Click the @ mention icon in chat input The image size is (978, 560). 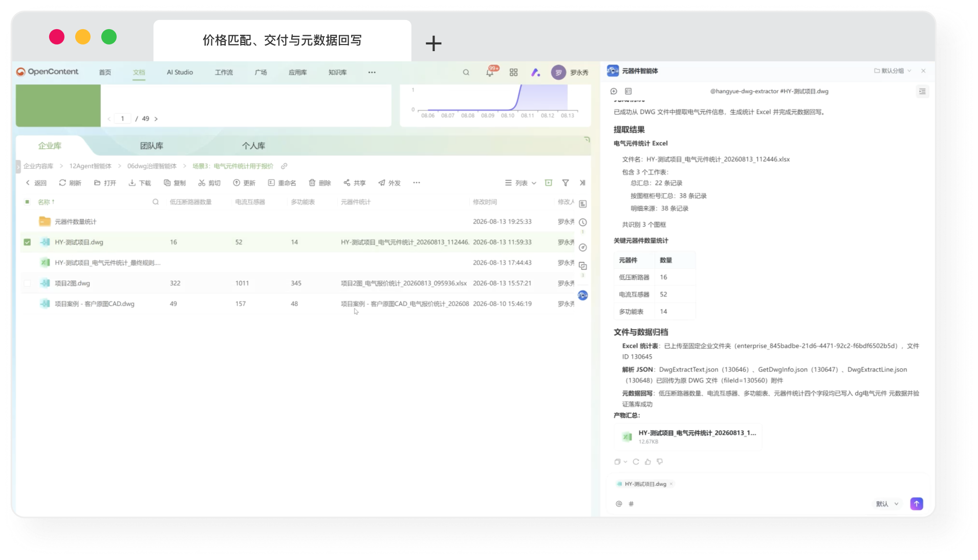619,504
